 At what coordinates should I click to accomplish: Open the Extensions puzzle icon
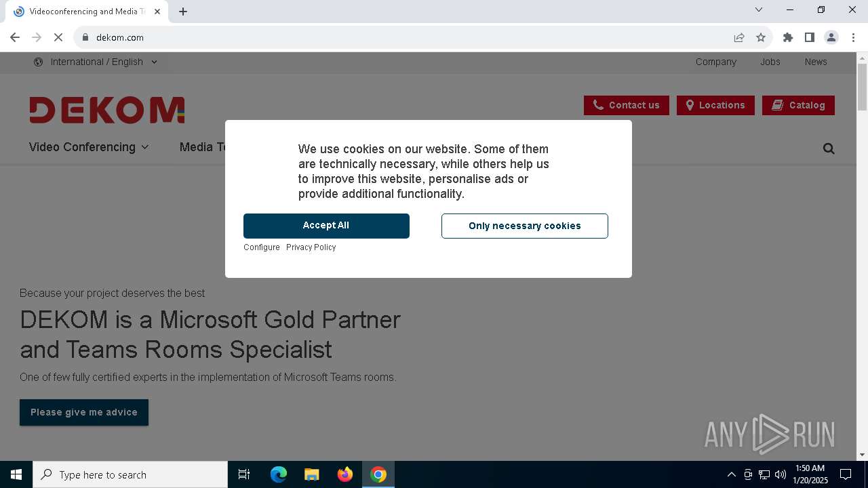pos(788,37)
